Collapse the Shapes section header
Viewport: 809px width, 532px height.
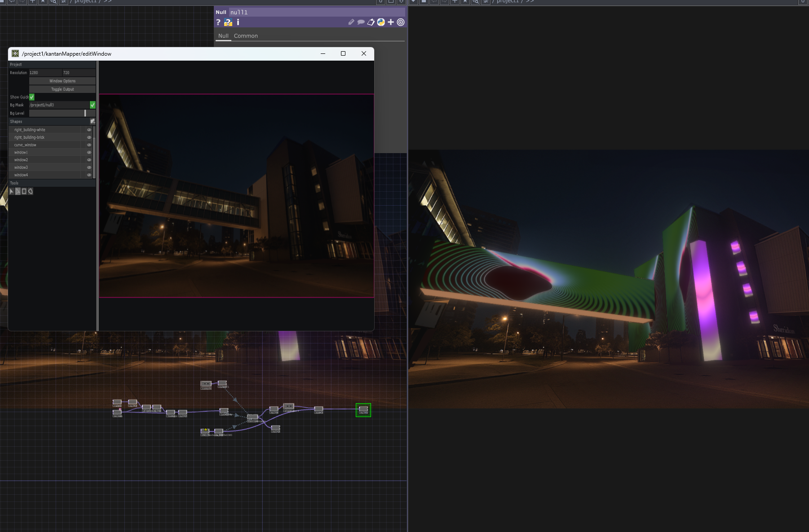tap(16, 121)
